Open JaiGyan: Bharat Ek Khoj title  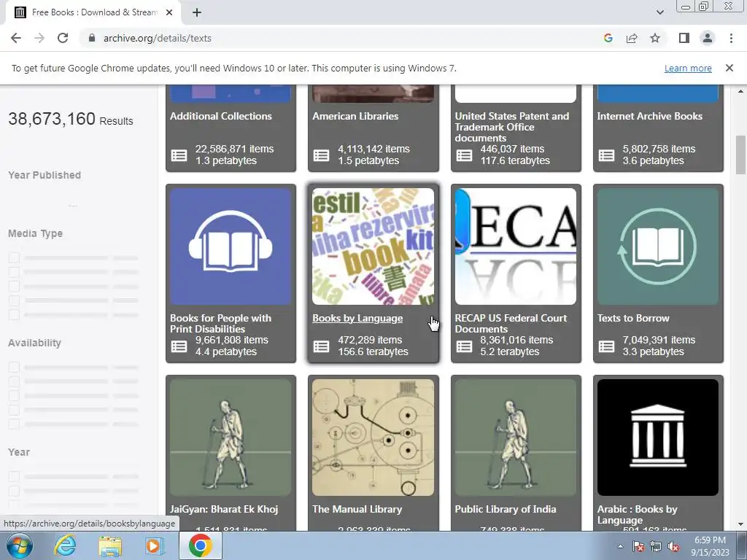click(x=224, y=509)
